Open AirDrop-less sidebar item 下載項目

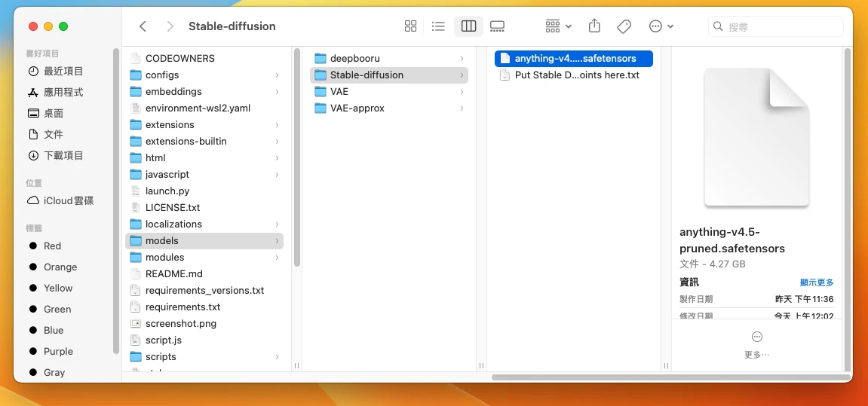pyautogui.click(x=63, y=155)
